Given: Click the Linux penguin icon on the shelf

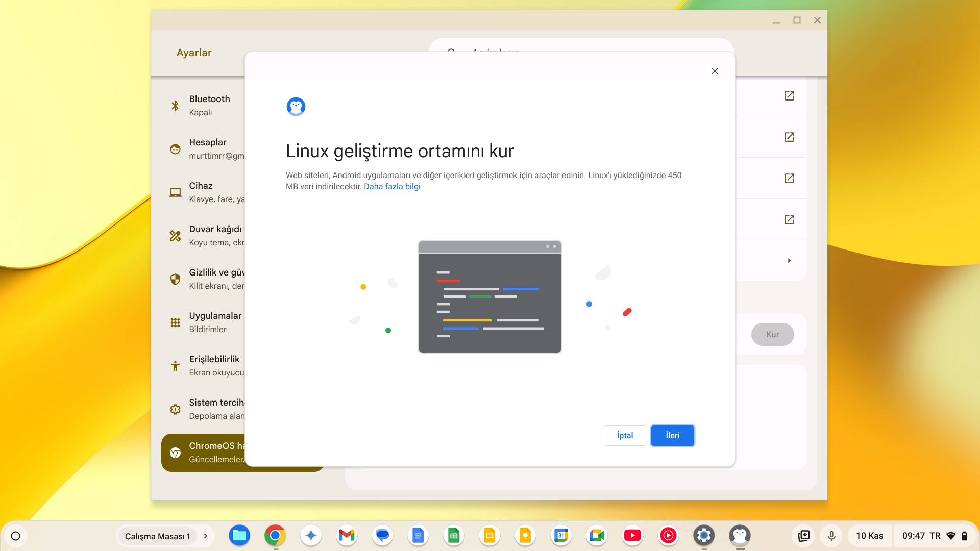Looking at the screenshot, I should tap(740, 535).
